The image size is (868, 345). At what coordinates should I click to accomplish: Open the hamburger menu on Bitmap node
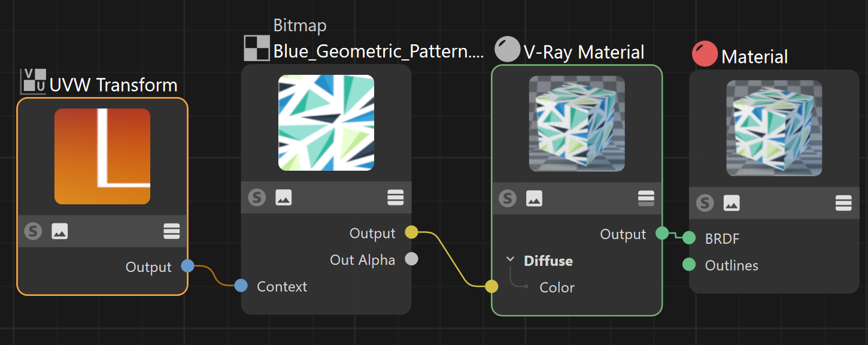[x=396, y=197]
